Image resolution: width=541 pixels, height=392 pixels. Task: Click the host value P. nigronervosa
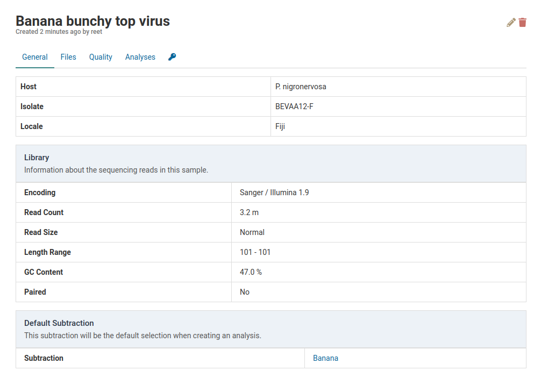[301, 87]
